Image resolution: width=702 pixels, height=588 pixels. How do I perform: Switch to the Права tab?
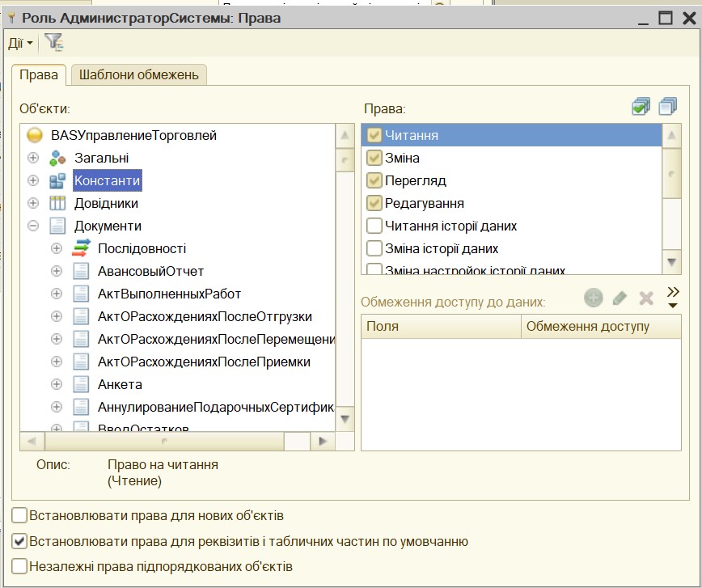(39, 74)
